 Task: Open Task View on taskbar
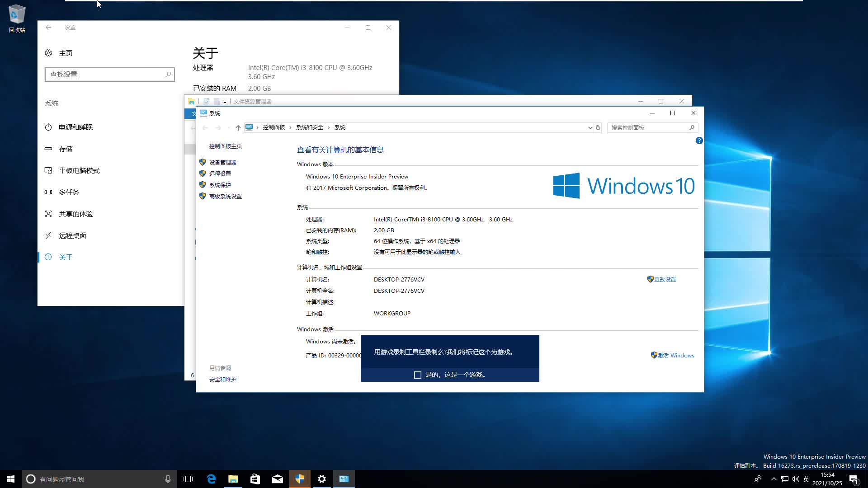click(x=188, y=479)
